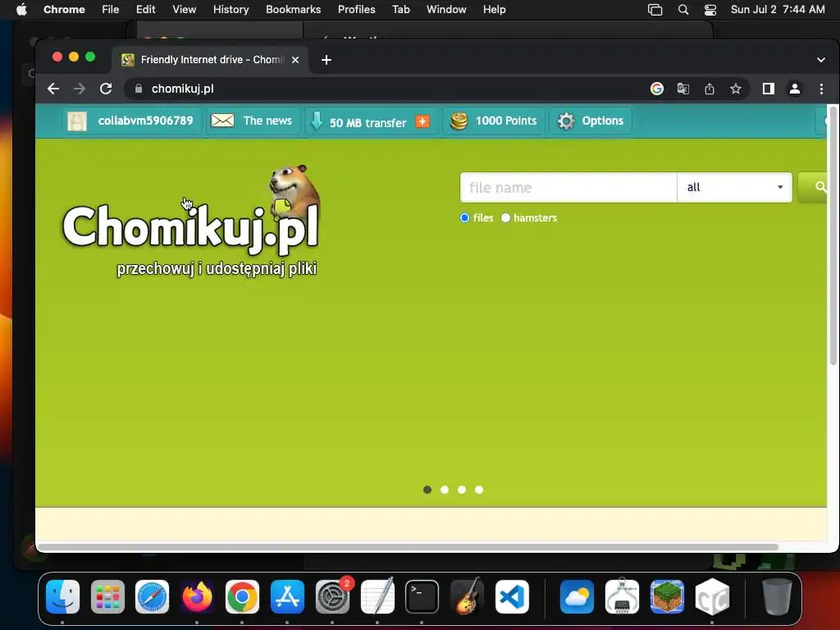Click the Google icon in address bar

[657, 89]
